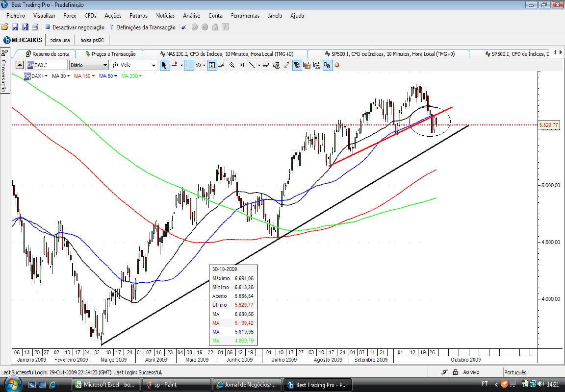Image resolution: width=565 pixels, height=392 pixels.
Task: Open Microsoft Excel from the taskbar
Action: [105, 385]
